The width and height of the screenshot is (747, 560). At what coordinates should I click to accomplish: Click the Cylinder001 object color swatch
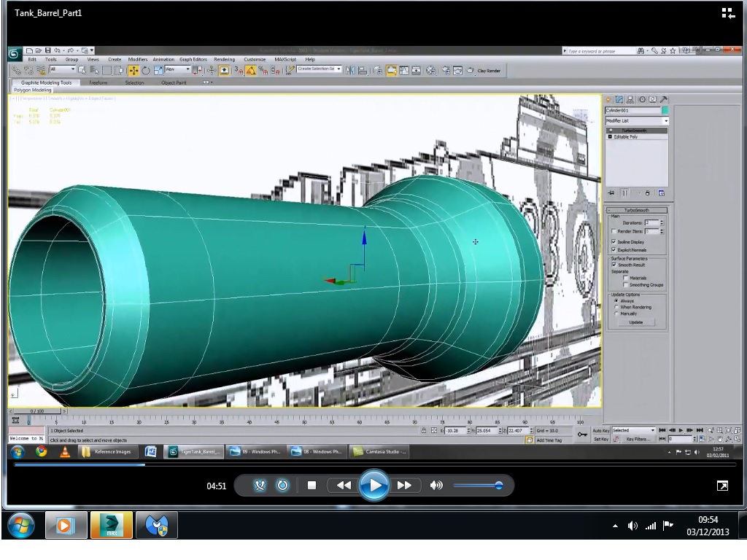click(665, 111)
